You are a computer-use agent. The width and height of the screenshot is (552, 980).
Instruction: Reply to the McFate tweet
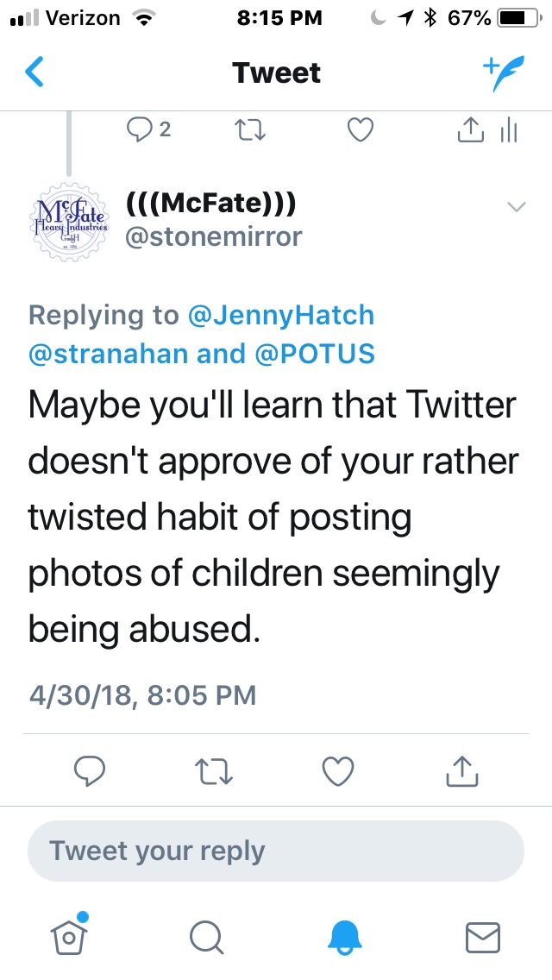90,770
